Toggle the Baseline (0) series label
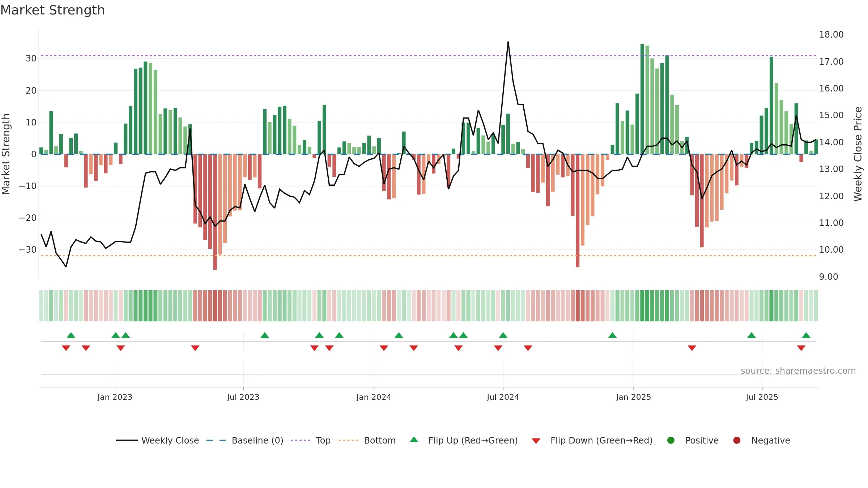Viewport: 868px width, 488px height. [258, 441]
